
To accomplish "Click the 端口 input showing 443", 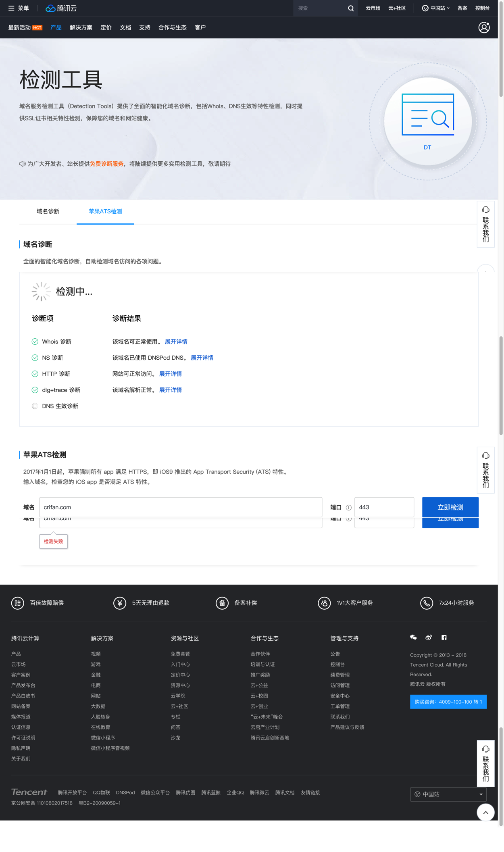I will click(x=384, y=507).
